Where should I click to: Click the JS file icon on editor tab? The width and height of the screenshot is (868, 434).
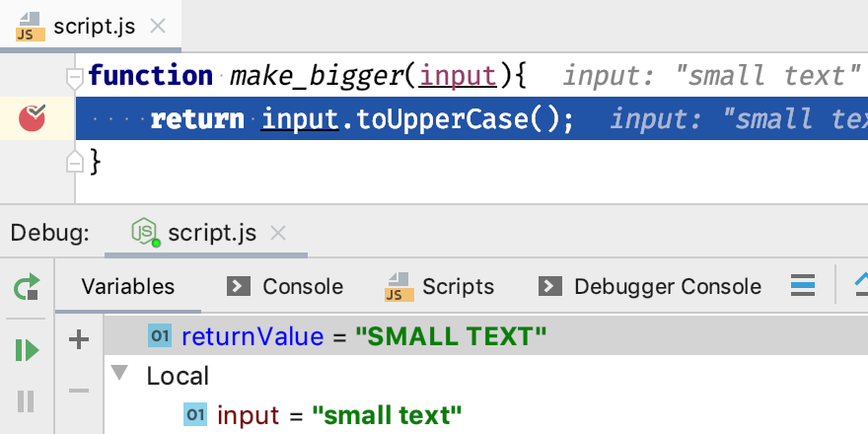pyautogui.click(x=30, y=27)
